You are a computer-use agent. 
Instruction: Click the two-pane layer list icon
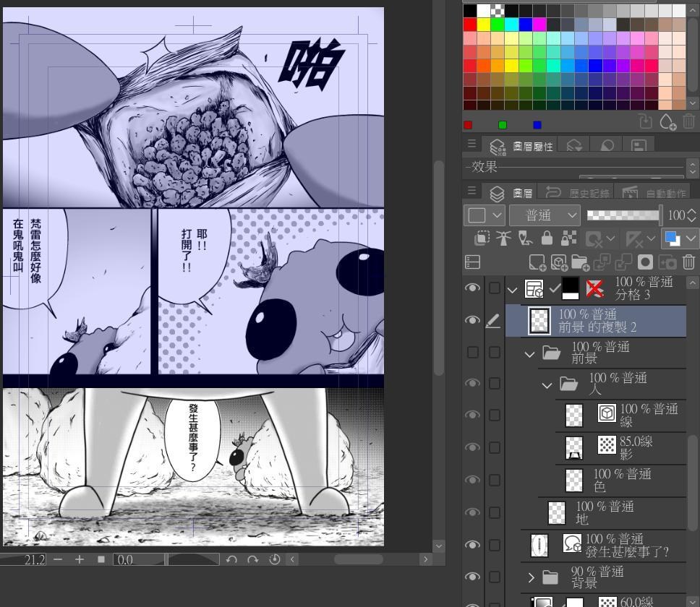(x=472, y=262)
